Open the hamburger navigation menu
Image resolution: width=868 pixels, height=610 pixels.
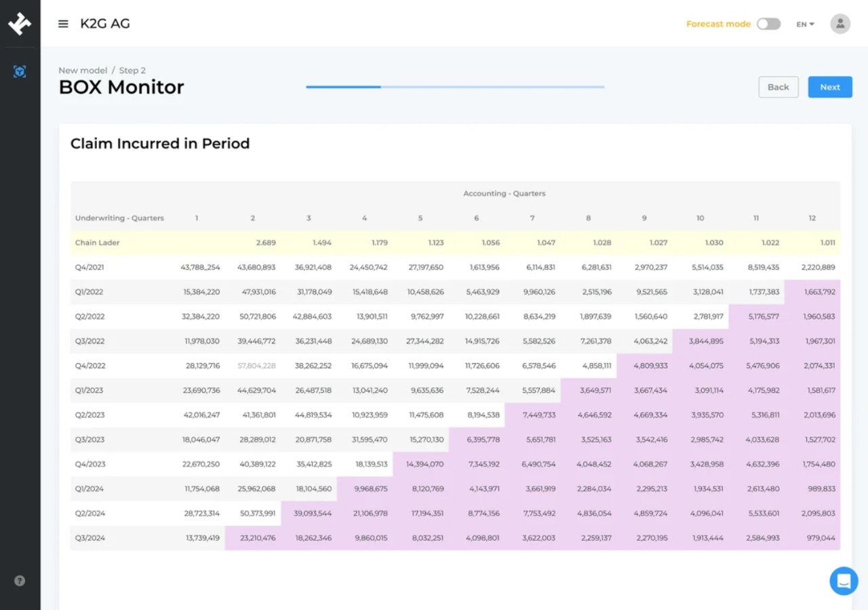pyautogui.click(x=63, y=24)
